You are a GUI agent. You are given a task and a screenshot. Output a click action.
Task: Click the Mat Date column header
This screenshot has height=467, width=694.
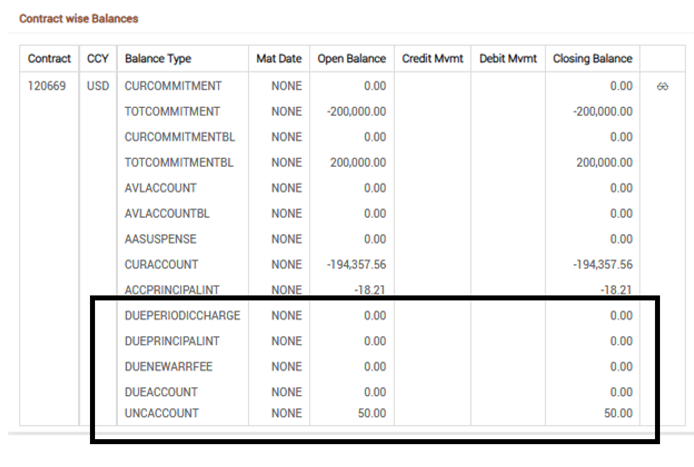pyautogui.click(x=279, y=58)
